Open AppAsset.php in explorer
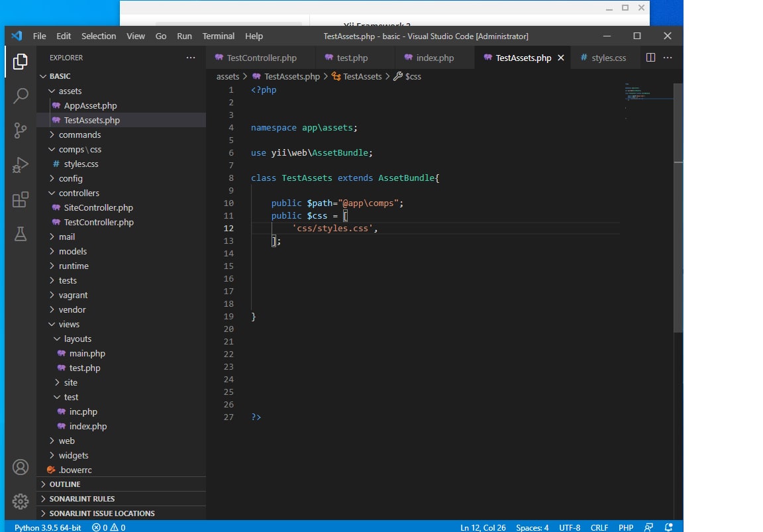This screenshot has height=532, width=763. [121, 105]
